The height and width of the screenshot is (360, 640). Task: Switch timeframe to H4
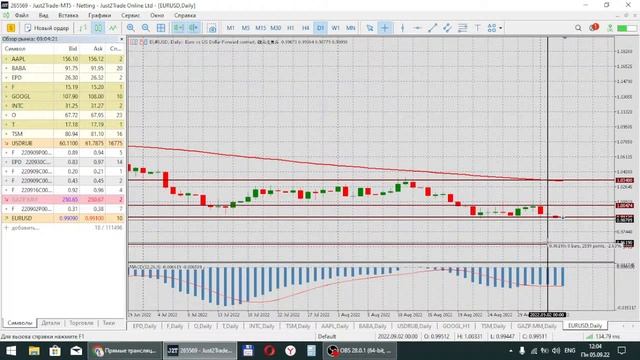tap(305, 28)
